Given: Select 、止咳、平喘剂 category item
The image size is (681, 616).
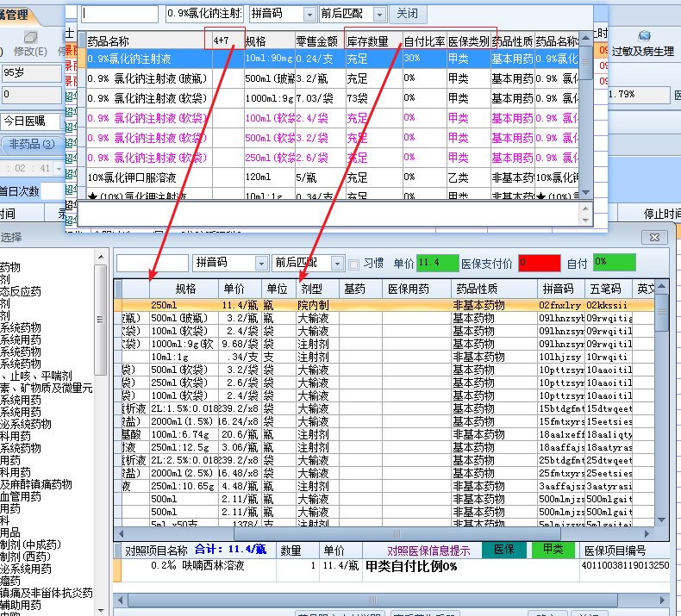Looking at the screenshot, I should (x=36, y=376).
